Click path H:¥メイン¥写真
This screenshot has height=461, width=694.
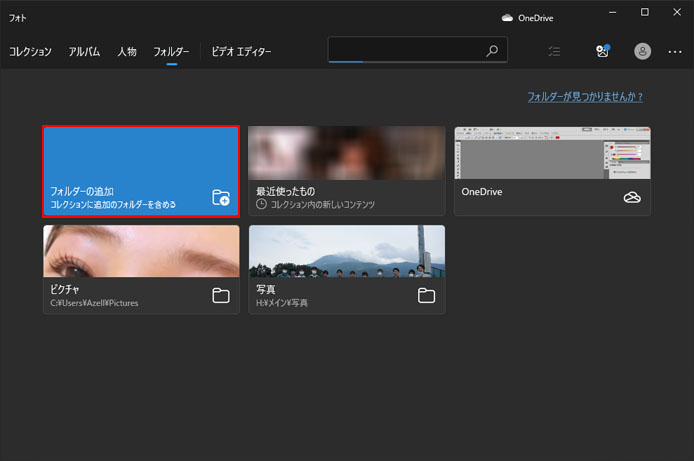282,303
